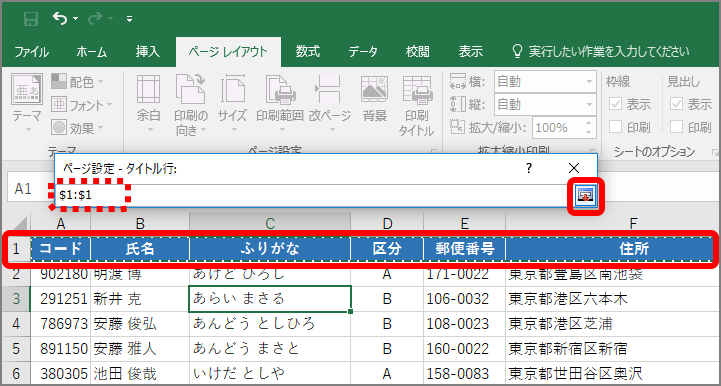The height and width of the screenshot is (386, 721).
Task: Switch to the 表示 tab
Action: [470, 51]
